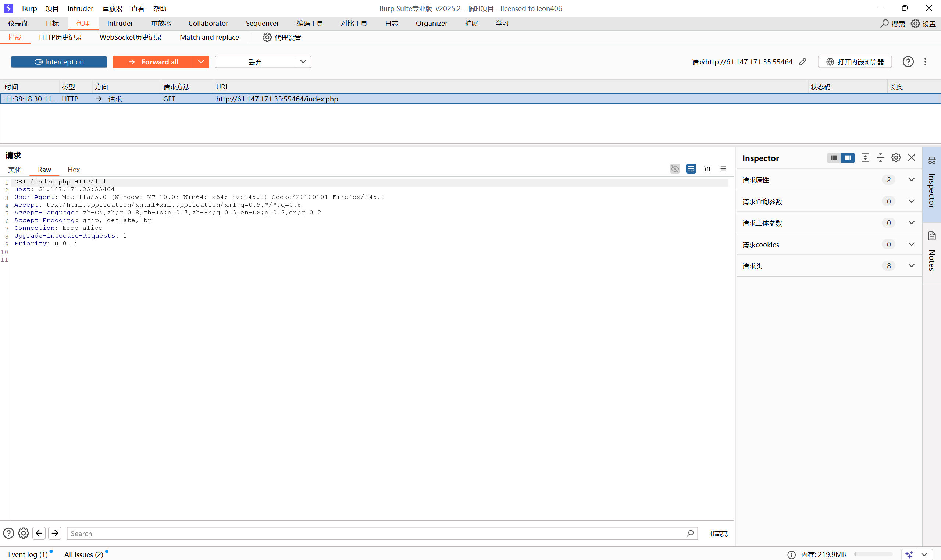This screenshot has width=941, height=560.
Task: Toggle the line wrap icon in request editor
Action: point(691,169)
